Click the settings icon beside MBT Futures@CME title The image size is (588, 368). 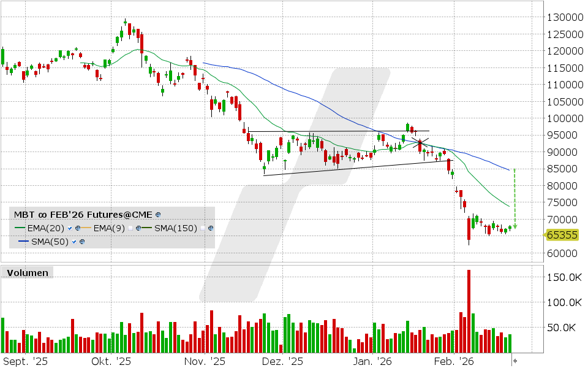(x=158, y=215)
